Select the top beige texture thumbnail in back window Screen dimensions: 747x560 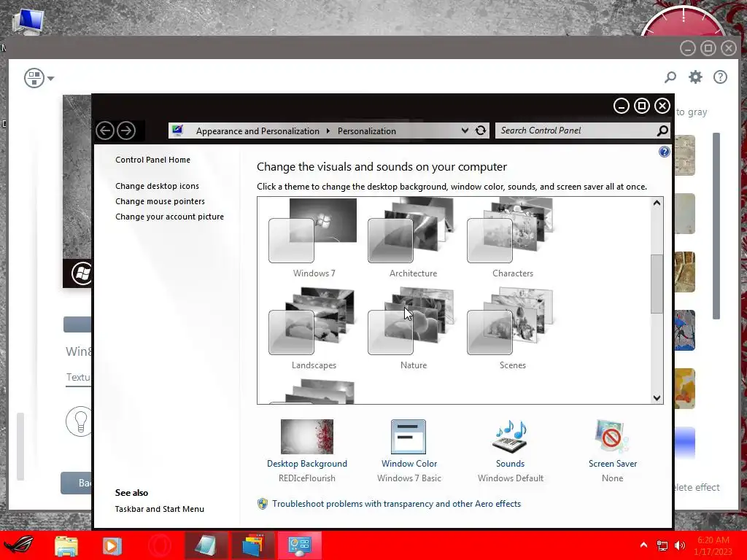click(x=685, y=155)
